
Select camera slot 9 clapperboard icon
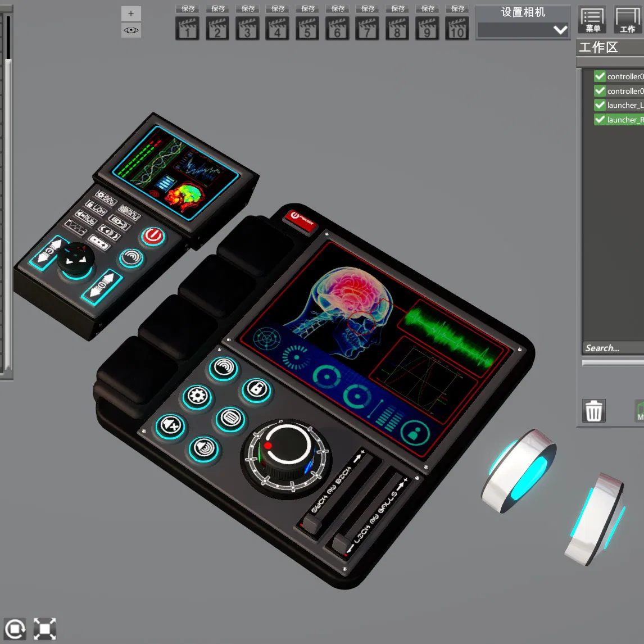[427, 28]
